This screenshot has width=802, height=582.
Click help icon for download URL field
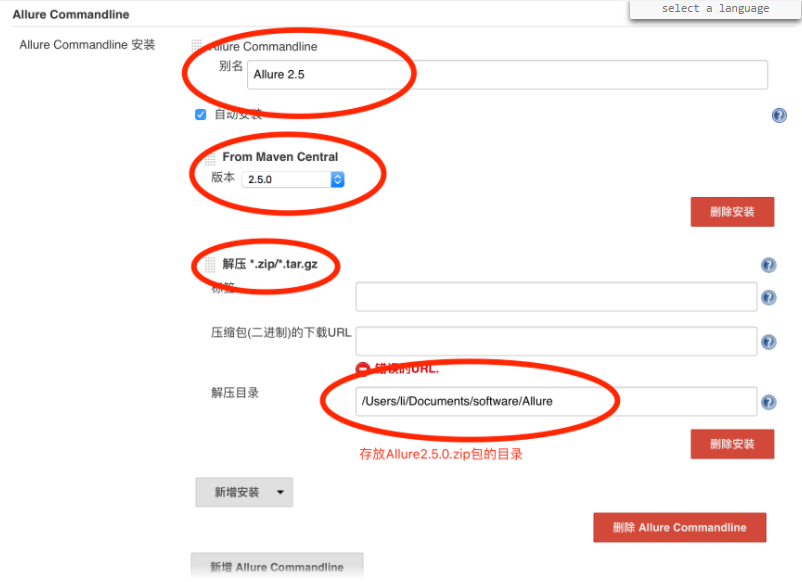click(769, 342)
